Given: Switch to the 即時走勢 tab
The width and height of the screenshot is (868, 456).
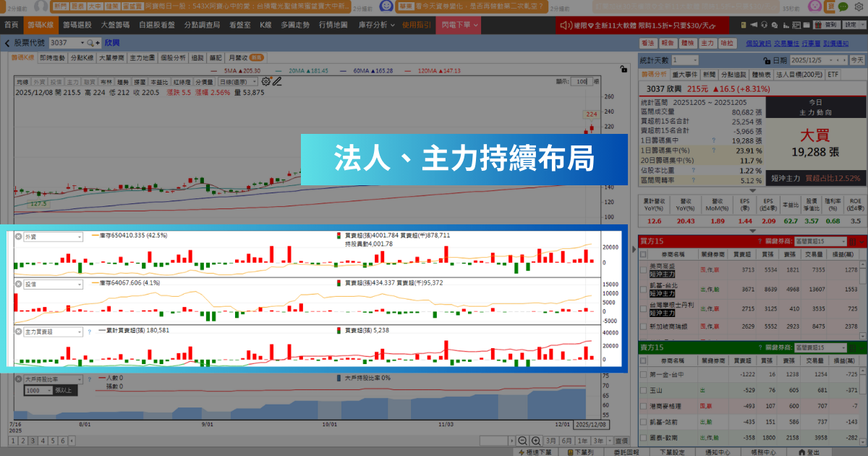Looking at the screenshot, I should coord(53,59).
